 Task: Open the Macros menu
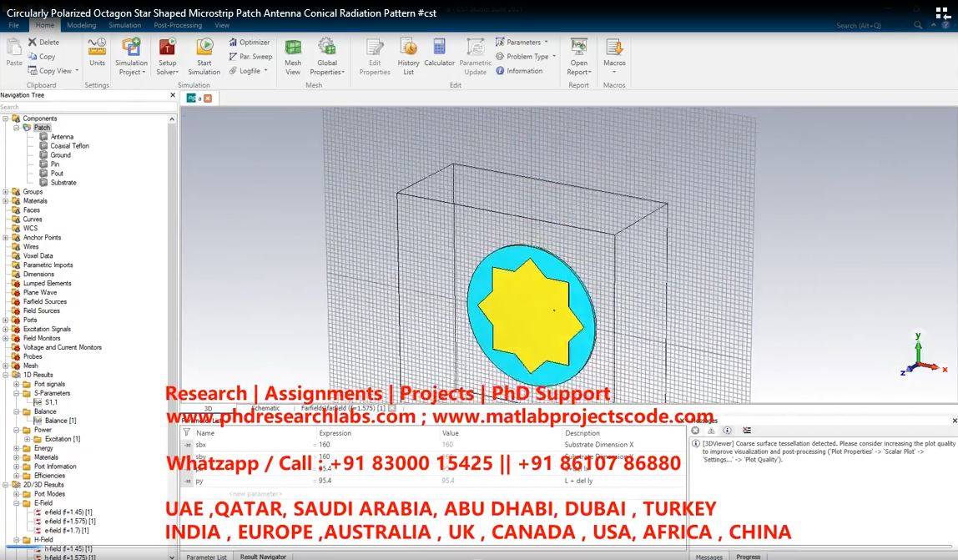click(x=615, y=56)
